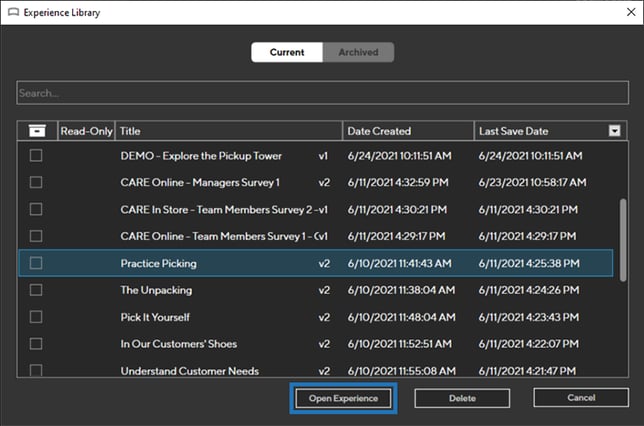The image size is (644, 426).
Task: Click date created '6/10/2021 11:55:08 AM'
Action: 401,371
